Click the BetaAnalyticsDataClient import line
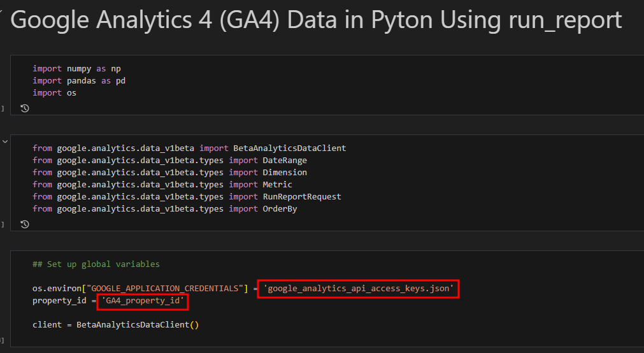This screenshot has height=353, width=644. (x=189, y=148)
